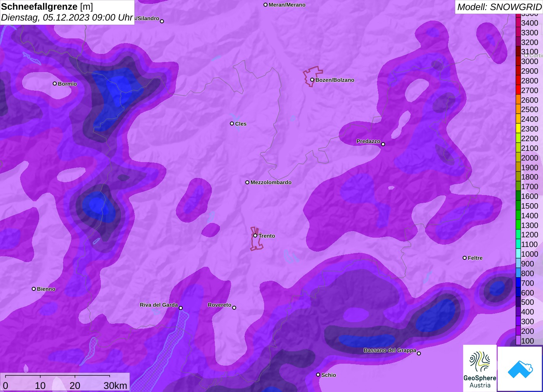Click the legend value '800'
The height and width of the screenshot is (392, 543).
527,273
